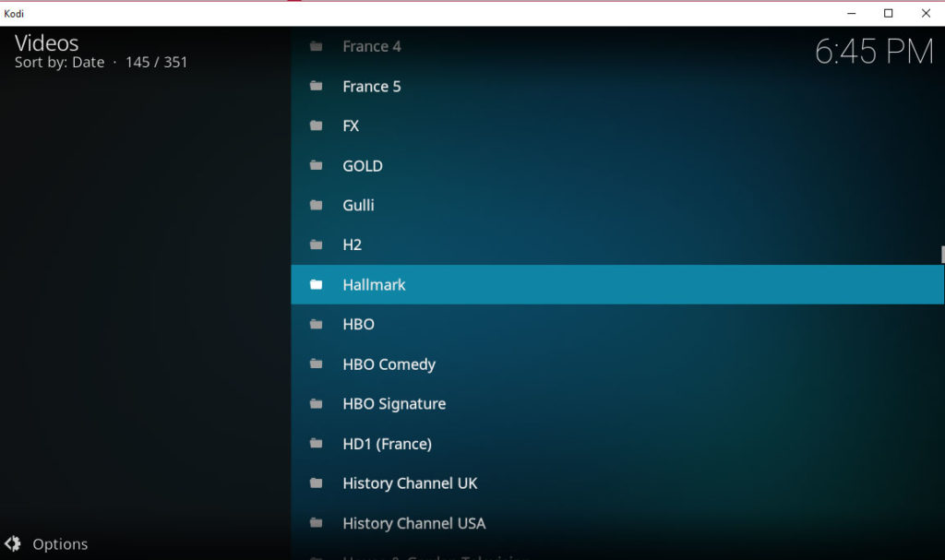Open the H2 channel entry
The height and width of the screenshot is (560, 945).
coord(352,244)
